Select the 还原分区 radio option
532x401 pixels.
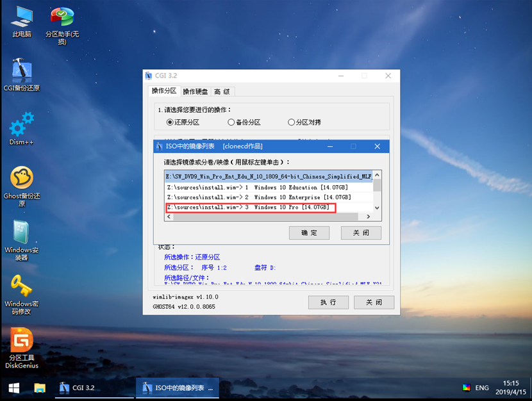[x=170, y=122]
